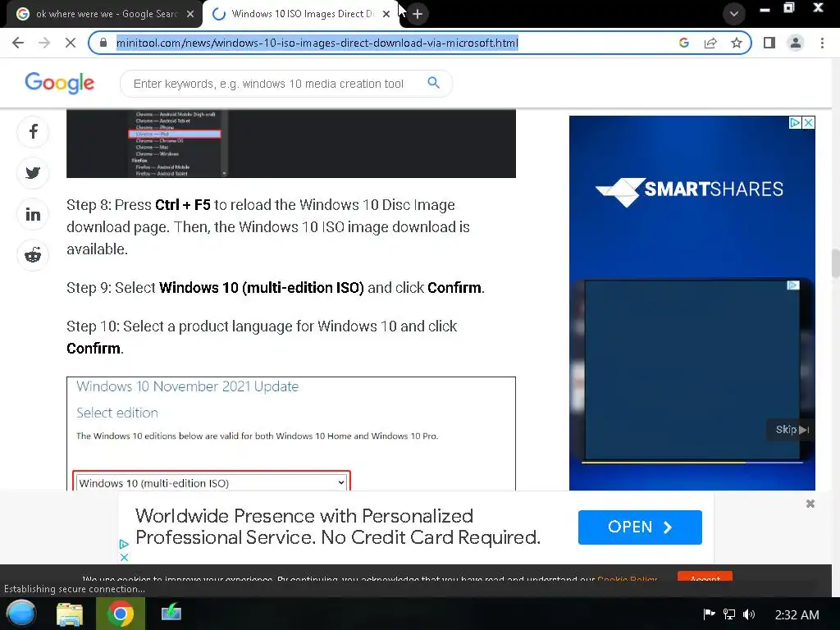Go back to previous page
Screen dimensions: 840x630
tap(18, 43)
